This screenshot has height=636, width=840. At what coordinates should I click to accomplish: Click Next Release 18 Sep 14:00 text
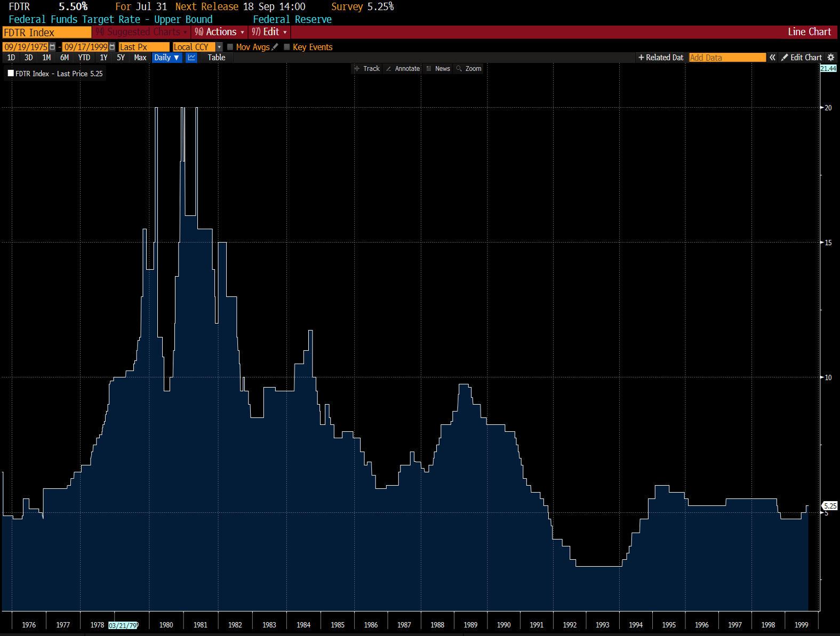241,6
